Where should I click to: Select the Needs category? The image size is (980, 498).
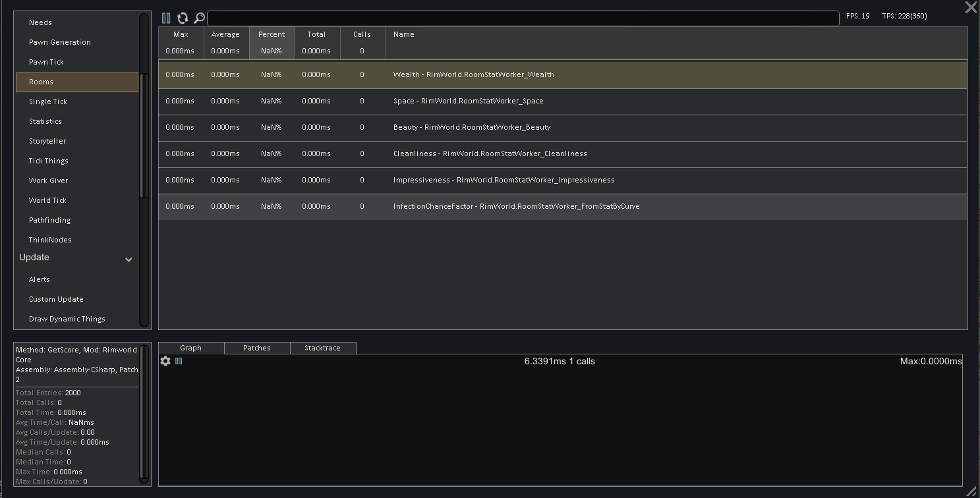tap(77, 22)
